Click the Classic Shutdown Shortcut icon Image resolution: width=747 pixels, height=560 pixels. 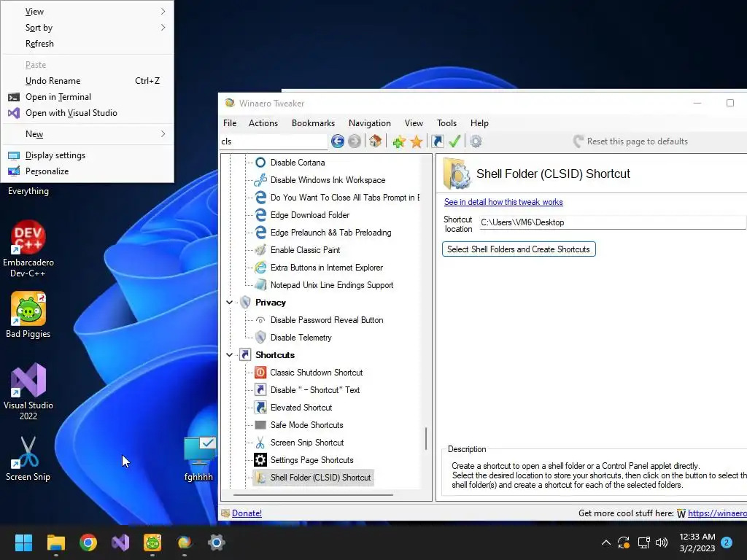tap(260, 373)
